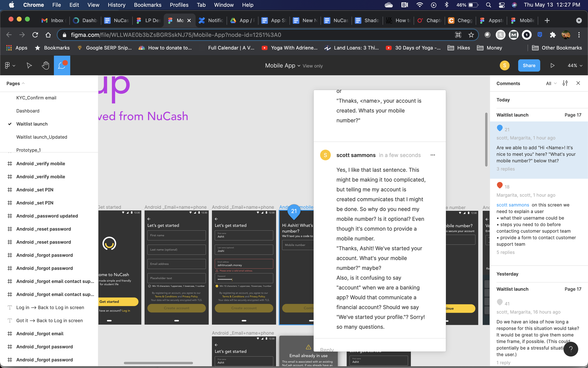588x368 pixels.
Task: Open the Profiles menu in menu bar
Action: coord(179,5)
